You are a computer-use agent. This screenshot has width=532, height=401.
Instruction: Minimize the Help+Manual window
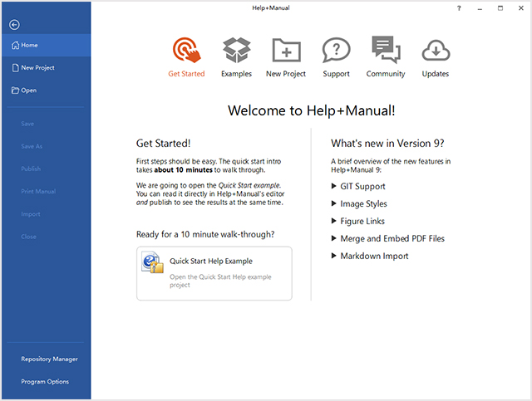480,8
